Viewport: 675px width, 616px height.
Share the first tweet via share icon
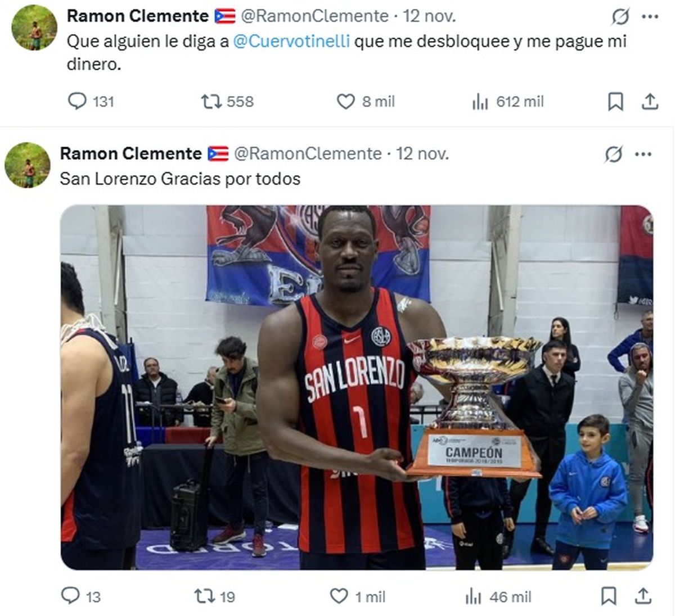tap(650, 102)
